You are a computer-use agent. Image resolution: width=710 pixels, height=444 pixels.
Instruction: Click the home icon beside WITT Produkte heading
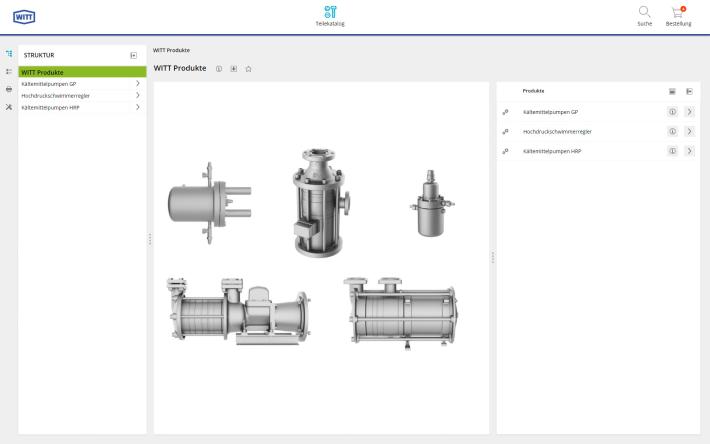tap(248, 69)
